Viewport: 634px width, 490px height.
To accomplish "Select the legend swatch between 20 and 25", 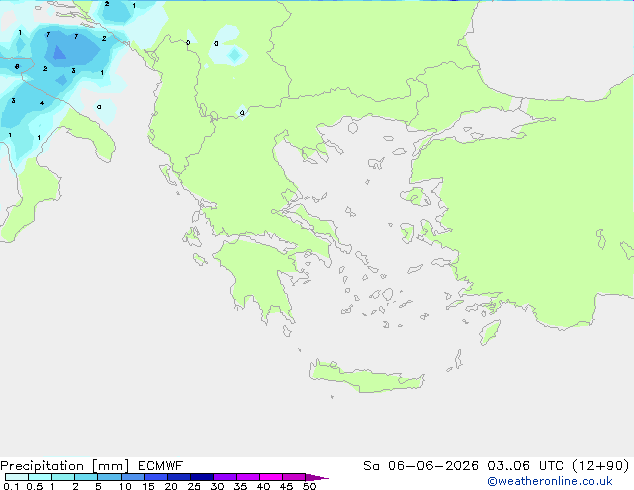I will (179, 477).
